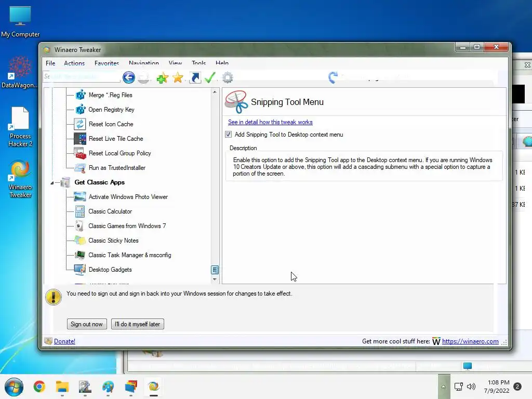Uncheck Add Snipping Tool to Desktop context menu
The width and height of the screenshot is (532, 399).
tap(229, 135)
